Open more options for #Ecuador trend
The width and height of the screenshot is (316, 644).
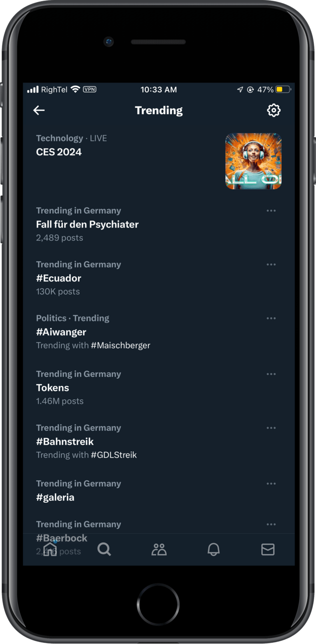point(271,265)
